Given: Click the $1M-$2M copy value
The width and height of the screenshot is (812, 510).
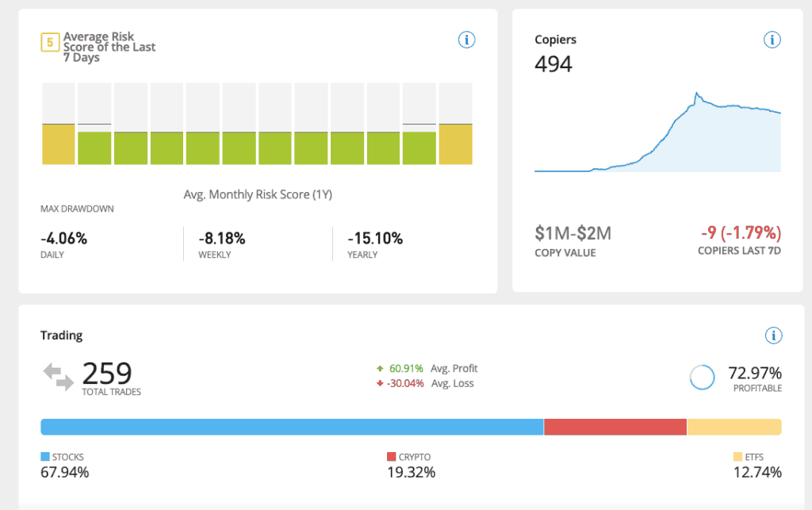Looking at the screenshot, I should click(573, 233).
